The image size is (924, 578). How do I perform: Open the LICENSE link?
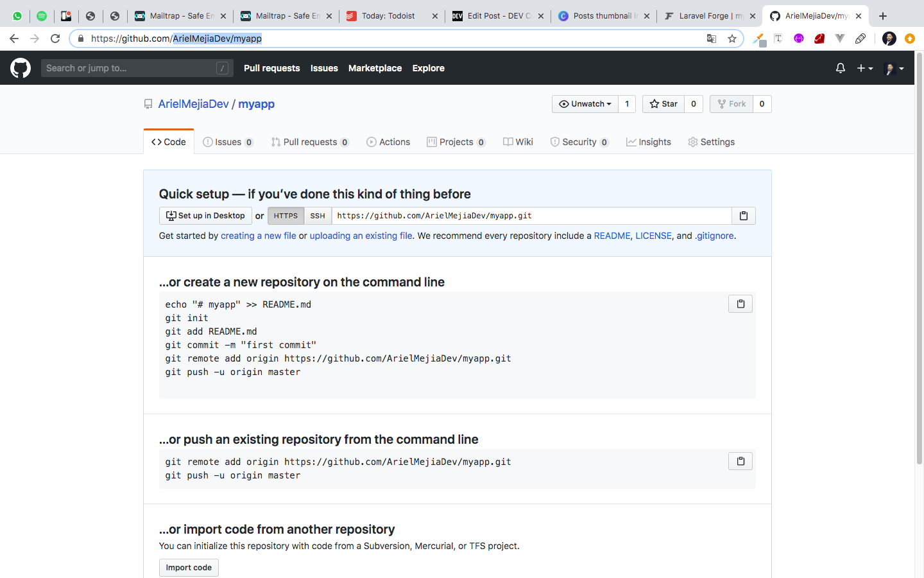click(x=653, y=236)
